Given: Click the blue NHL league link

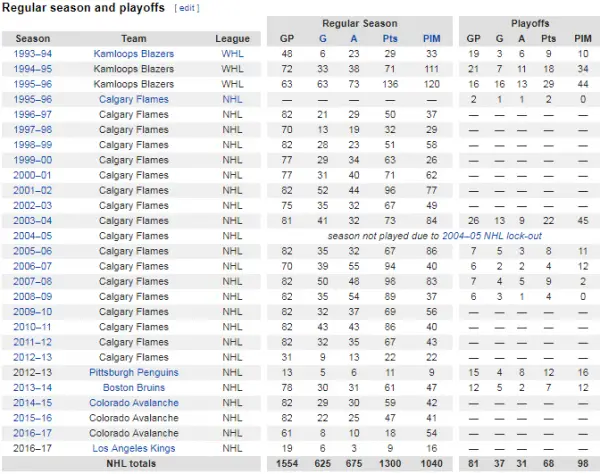Looking at the screenshot, I should tap(232, 99).
